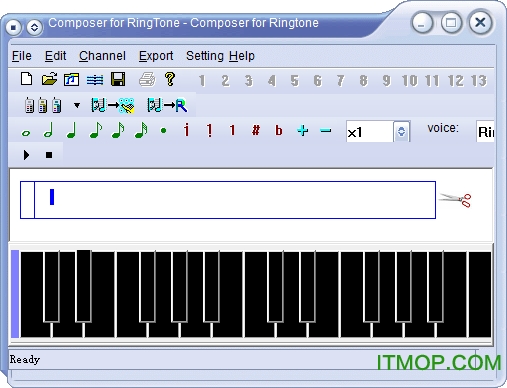This screenshot has height=388, width=507.
Task: Select the quarter note duration
Action: tap(72, 130)
